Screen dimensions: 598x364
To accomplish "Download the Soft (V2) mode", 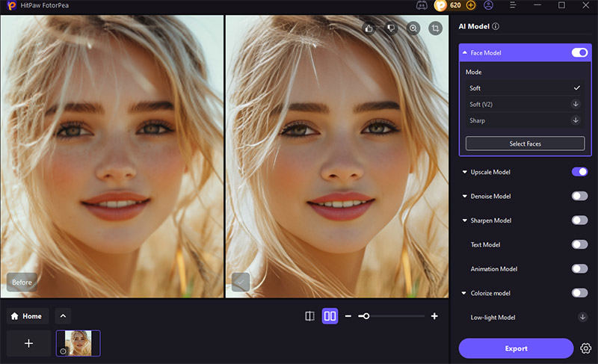I will click(576, 104).
